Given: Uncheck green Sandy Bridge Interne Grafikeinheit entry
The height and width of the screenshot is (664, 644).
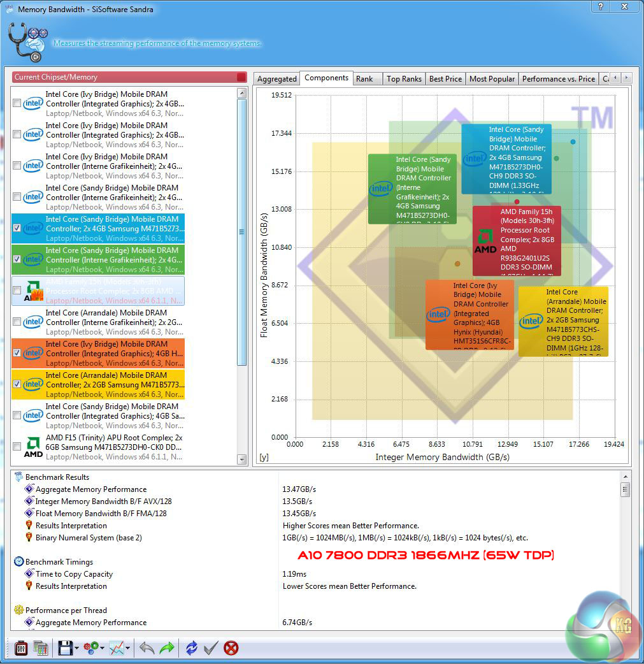Looking at the screenshot, I should pos(17,259).
